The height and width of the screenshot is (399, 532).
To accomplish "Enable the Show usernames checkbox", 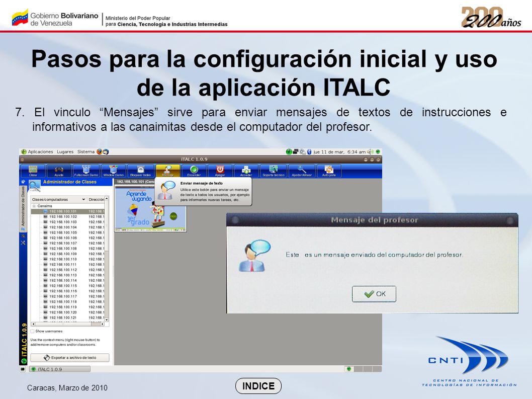I will [x=33, y=331].
